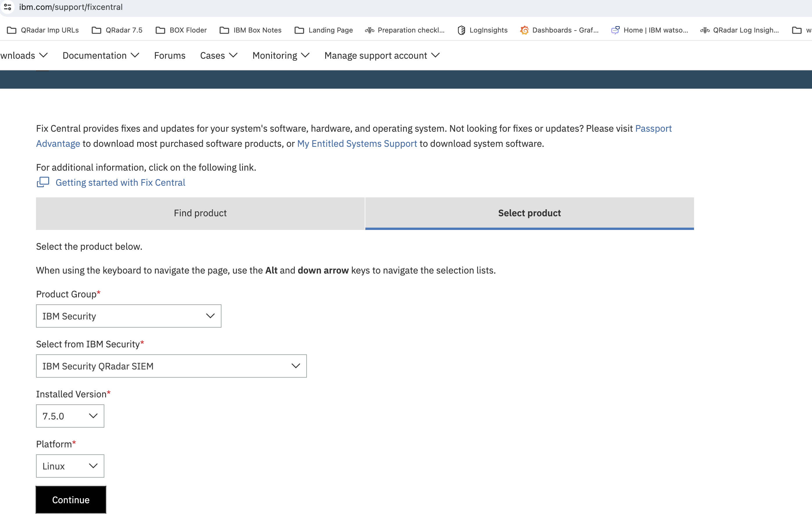This screenshot has width=812, height=525.
Task: Expand the Cases menu
Action: (219, 55)
